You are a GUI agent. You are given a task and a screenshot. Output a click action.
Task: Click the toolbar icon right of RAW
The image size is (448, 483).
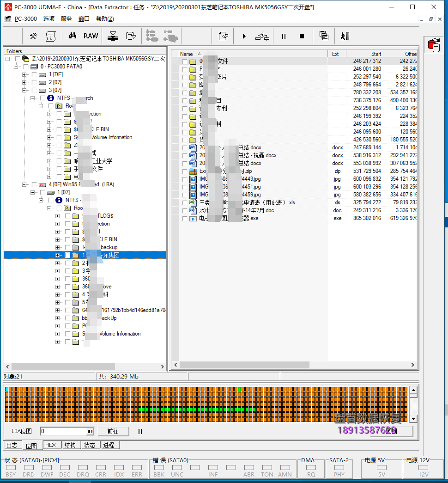pyautogui.click(x=113, y=36)
